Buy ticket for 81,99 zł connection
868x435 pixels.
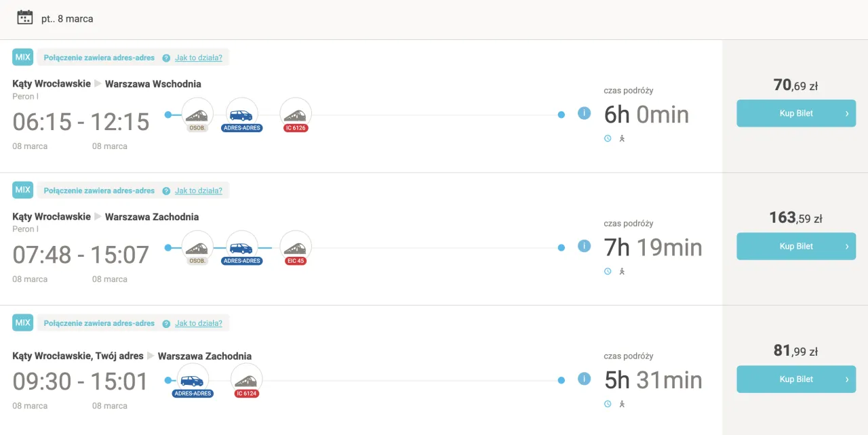pos(796,379)
